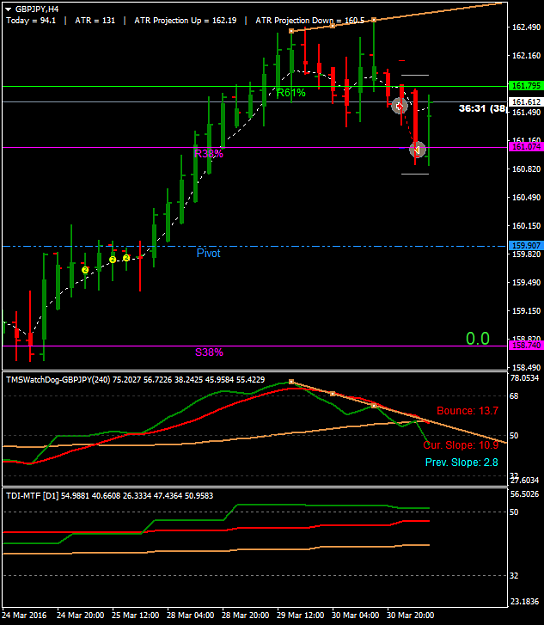
Task: Click the 'Prev. Slope: 2.8' label
Action: [462, 462]
